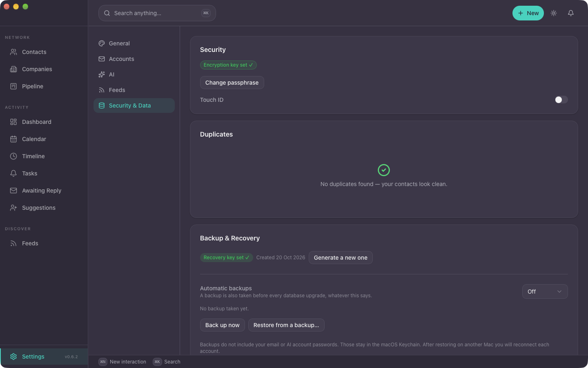This screenshot has height=368, width=588.
Task: Open the Tasks page
Action: point(44,173)
